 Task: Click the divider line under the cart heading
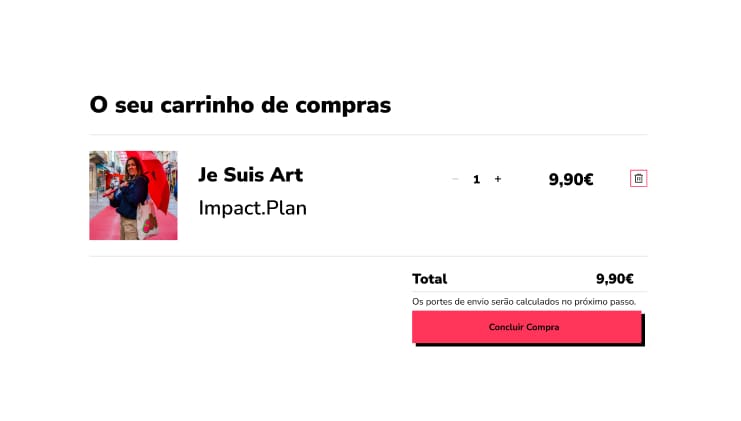[368, 134]
